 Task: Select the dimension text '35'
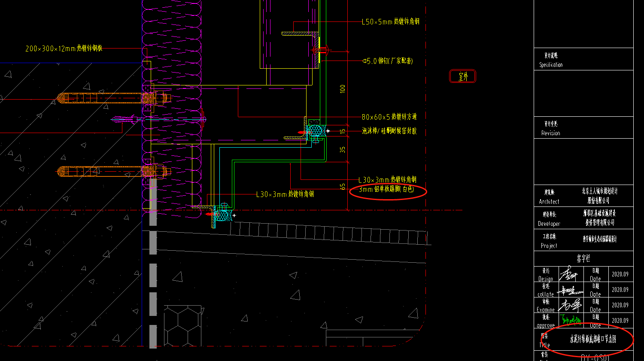point(343,149)
